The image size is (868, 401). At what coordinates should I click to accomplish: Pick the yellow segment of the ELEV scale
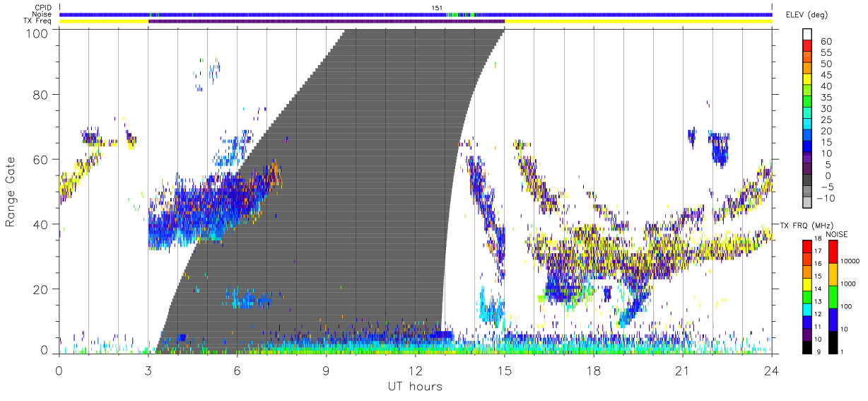pos(809,79)
